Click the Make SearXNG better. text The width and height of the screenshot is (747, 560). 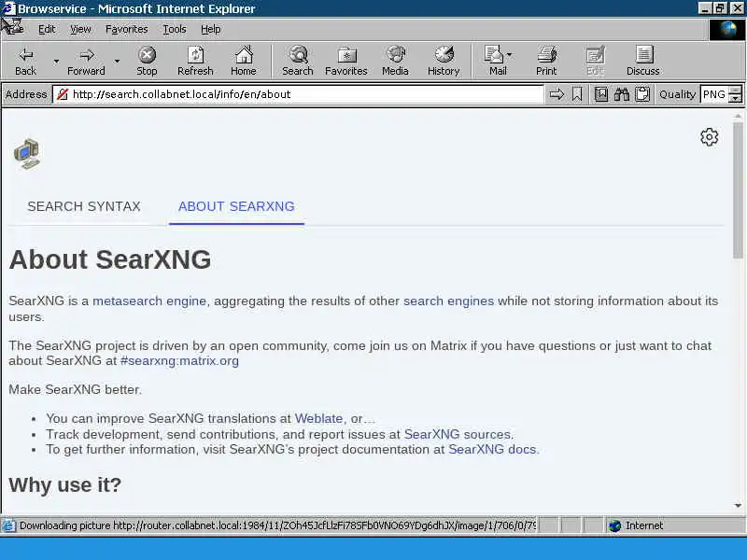coord(76,389)
